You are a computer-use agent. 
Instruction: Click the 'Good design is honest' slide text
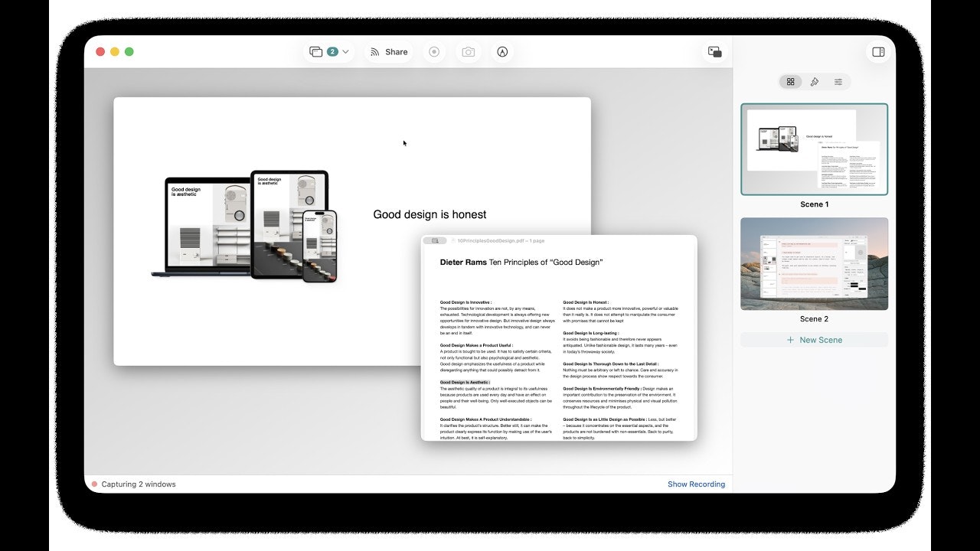(430, 215)
